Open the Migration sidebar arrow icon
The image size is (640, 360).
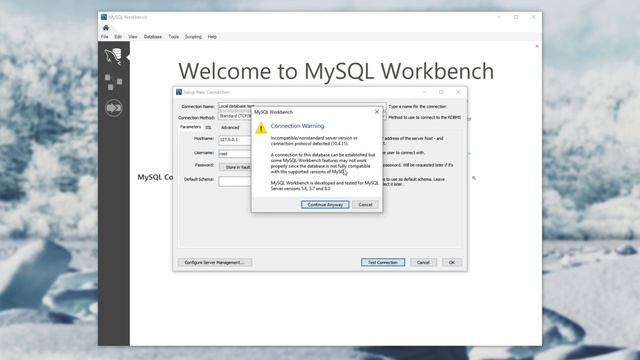113,108
